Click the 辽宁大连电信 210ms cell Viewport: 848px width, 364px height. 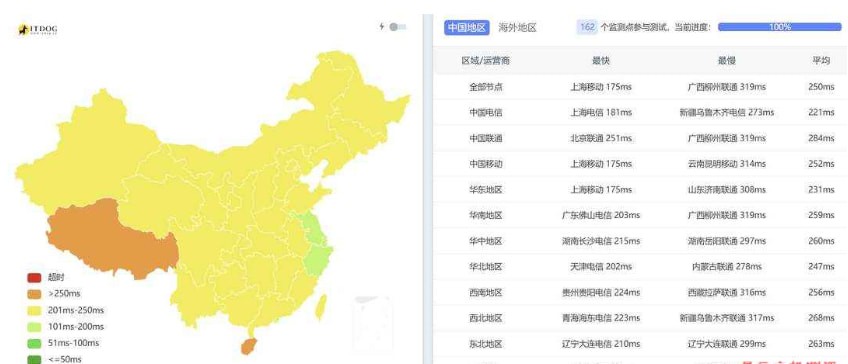pos(600,344)
